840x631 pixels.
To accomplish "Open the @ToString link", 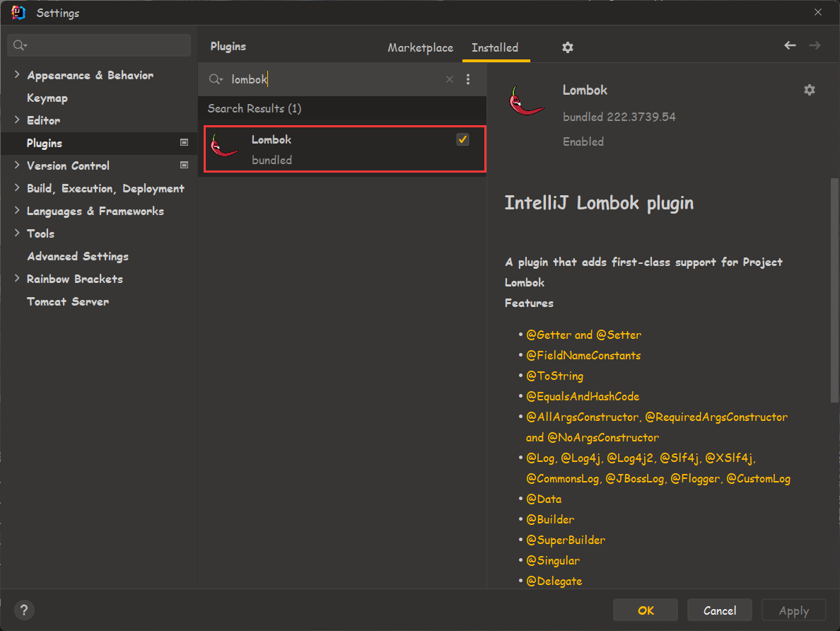I will 554,376.
